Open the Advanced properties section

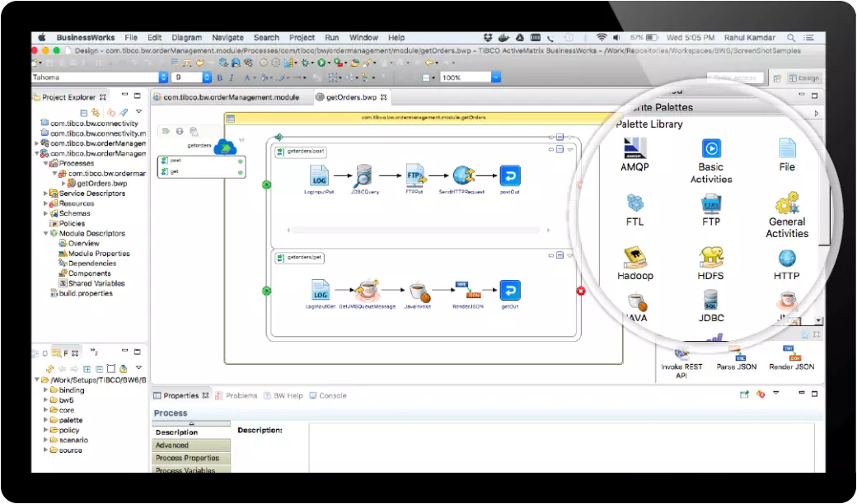click(x=191, y=445)
